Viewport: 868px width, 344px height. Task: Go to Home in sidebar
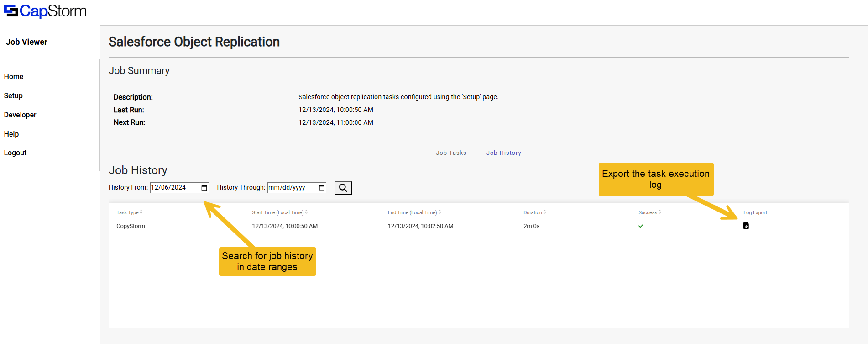tap(14, 77)
